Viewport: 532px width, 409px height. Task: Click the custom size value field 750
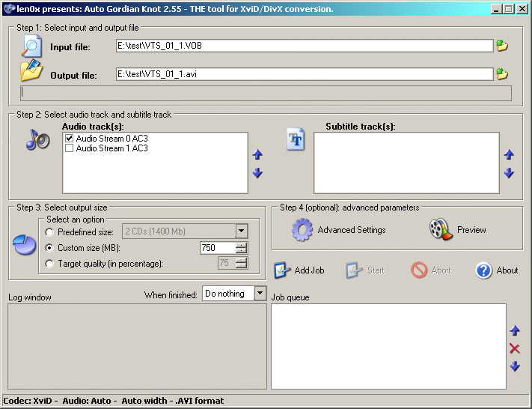click(x=218, y=248)
